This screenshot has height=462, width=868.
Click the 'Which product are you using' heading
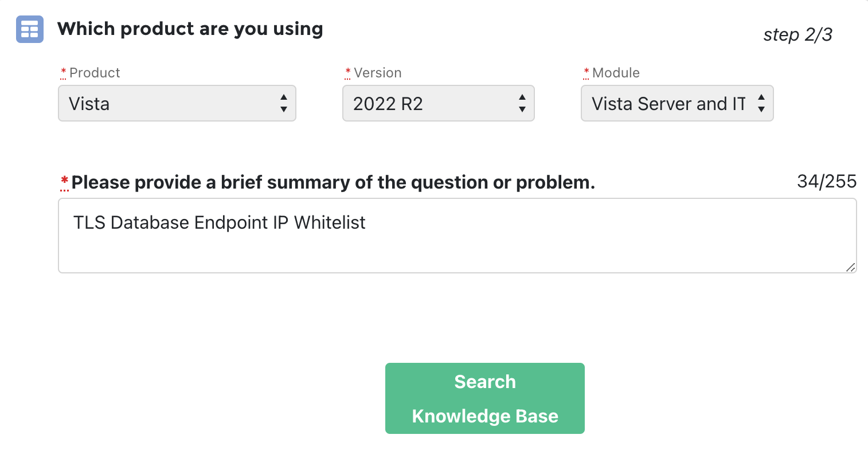coord(190,29)
